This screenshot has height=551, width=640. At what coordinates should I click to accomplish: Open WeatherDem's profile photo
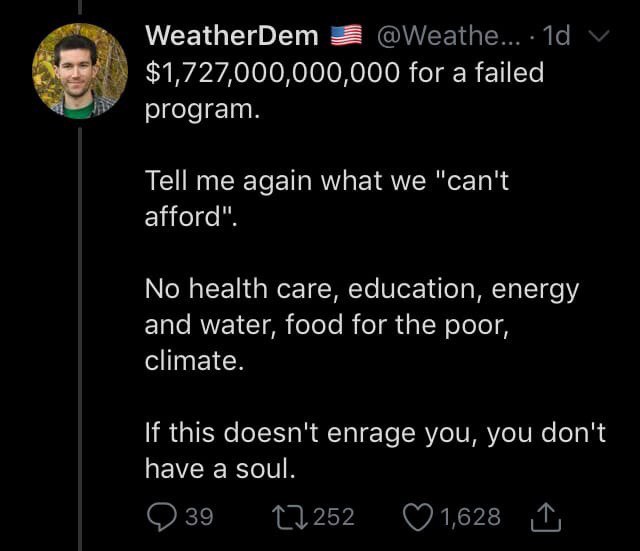[79, 72]
